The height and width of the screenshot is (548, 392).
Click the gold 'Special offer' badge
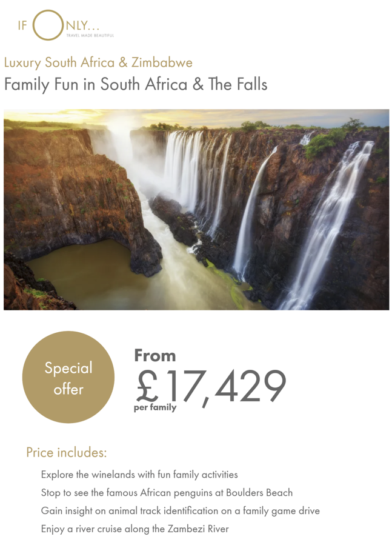pos(68,377)
